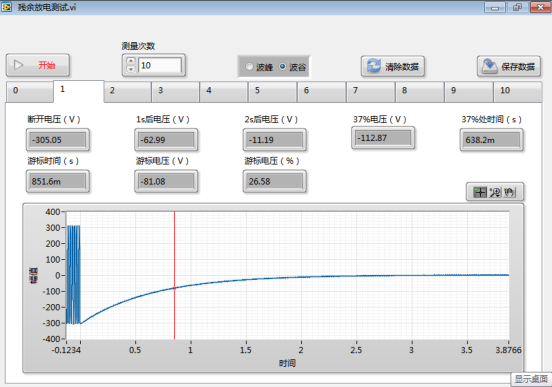The image size is (552, 387).
Task: Click the 测量次数 label
Action: tap(138, 46)
